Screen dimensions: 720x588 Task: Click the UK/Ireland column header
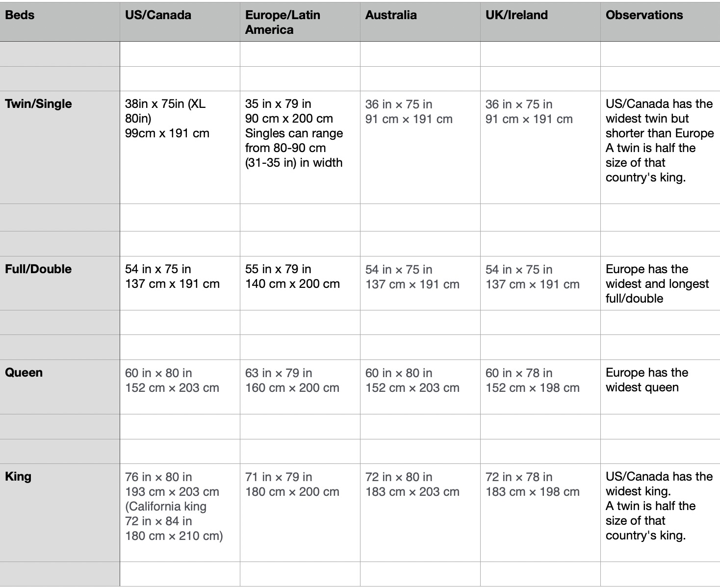pyautogui.click(x=540, y=21)
